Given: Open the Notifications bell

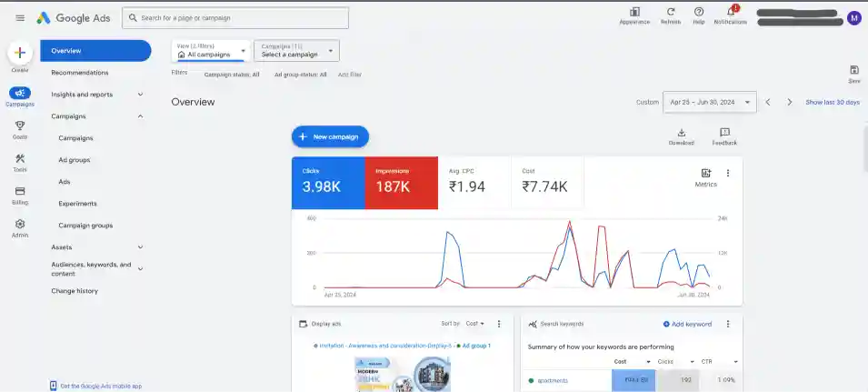Looking at the screenshot, I should click(730, 12).
